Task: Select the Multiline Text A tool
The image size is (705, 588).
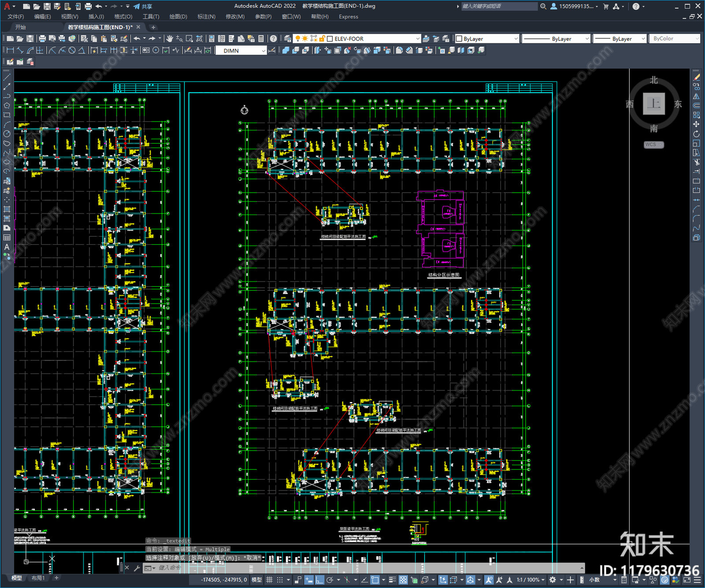Action: point(7,247)
